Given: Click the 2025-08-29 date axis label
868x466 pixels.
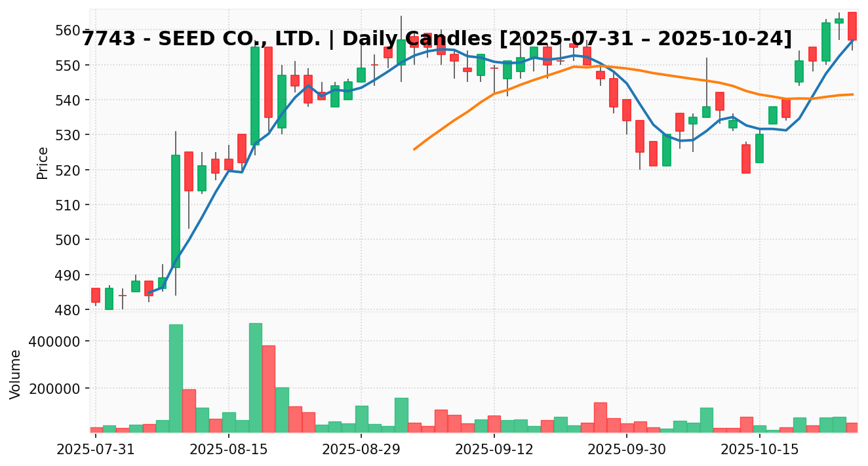Looking at the screenshot, I should pyautogui.click(x=361, y=450).
